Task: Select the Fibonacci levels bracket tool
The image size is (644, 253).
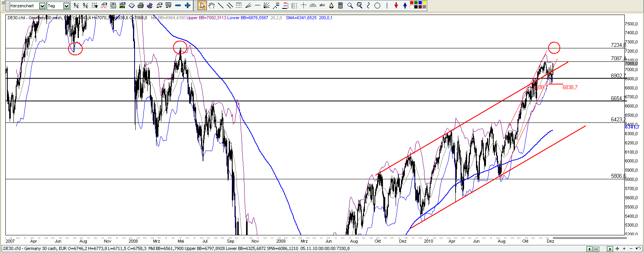Action: point(285,5)
